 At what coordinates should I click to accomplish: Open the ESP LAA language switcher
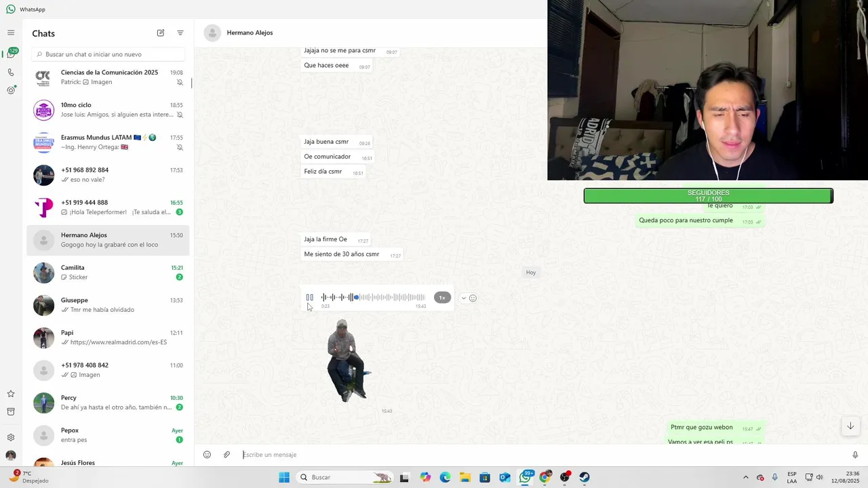coord(792,477)
